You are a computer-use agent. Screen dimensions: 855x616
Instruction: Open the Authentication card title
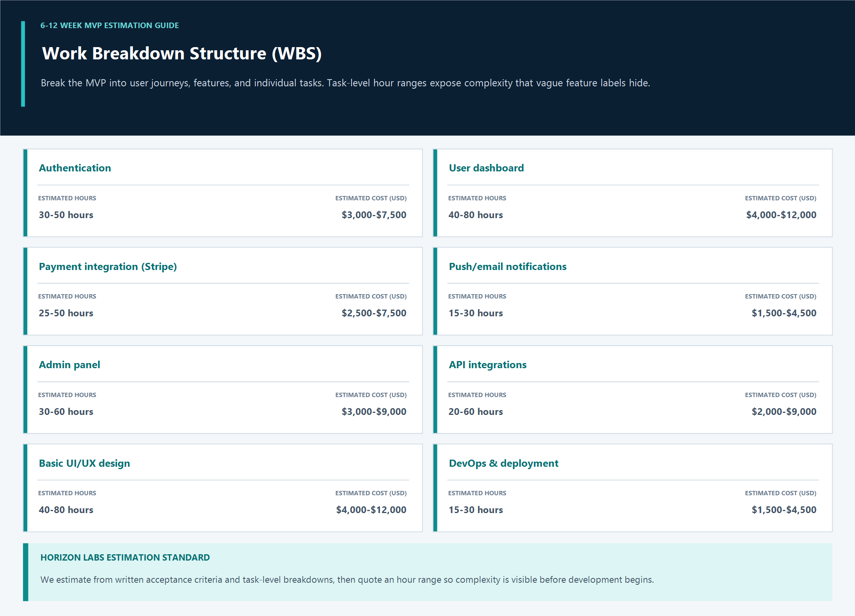[x=75, y=168]
